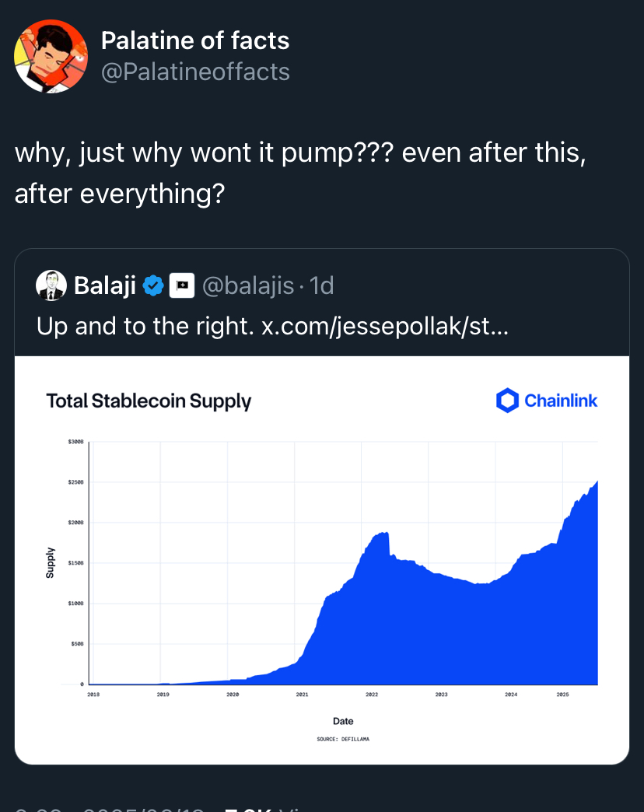Open the x.com/jessepollak status link
The width and height of the screenshot is (644, 812).
coord(385,326)
